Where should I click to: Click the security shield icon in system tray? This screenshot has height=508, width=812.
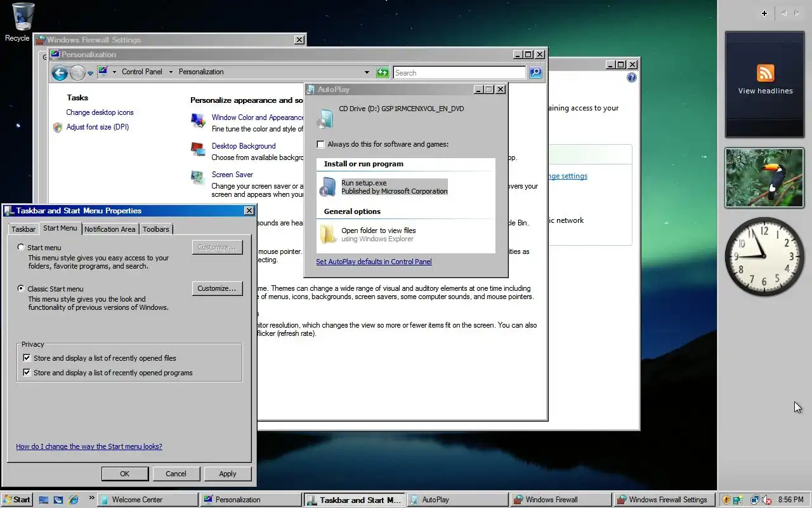tap(726, 500)
